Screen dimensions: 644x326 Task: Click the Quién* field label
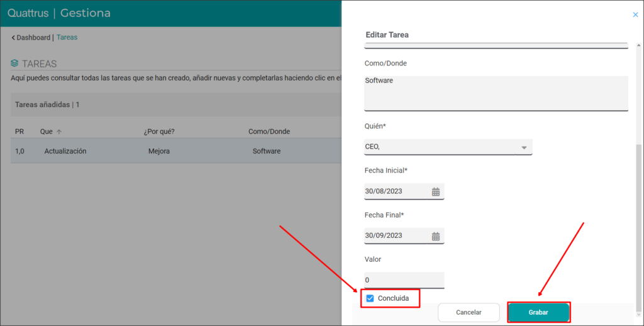click(x=375, y=126)
